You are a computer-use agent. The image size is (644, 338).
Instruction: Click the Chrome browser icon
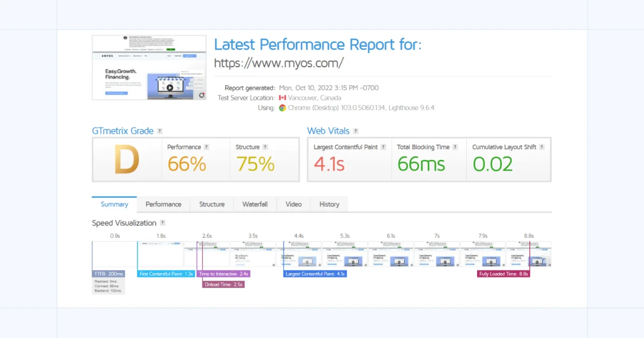tap(282, 108)
